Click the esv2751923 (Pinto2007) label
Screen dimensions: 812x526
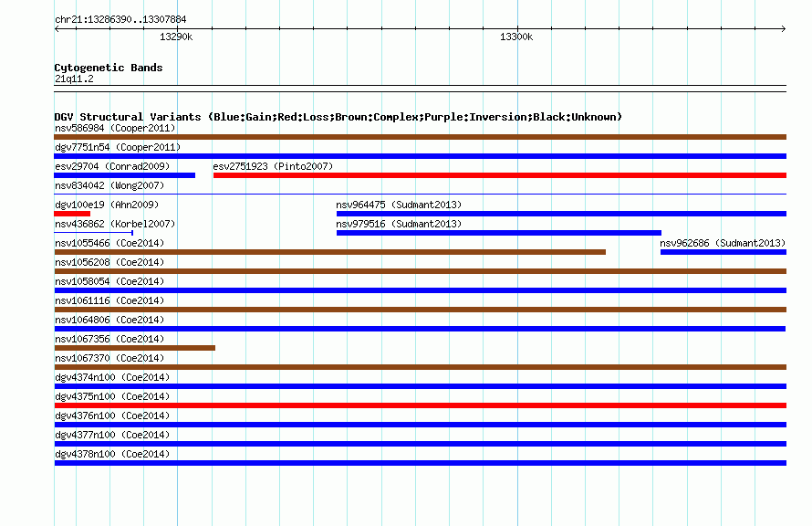coord(273,166)
